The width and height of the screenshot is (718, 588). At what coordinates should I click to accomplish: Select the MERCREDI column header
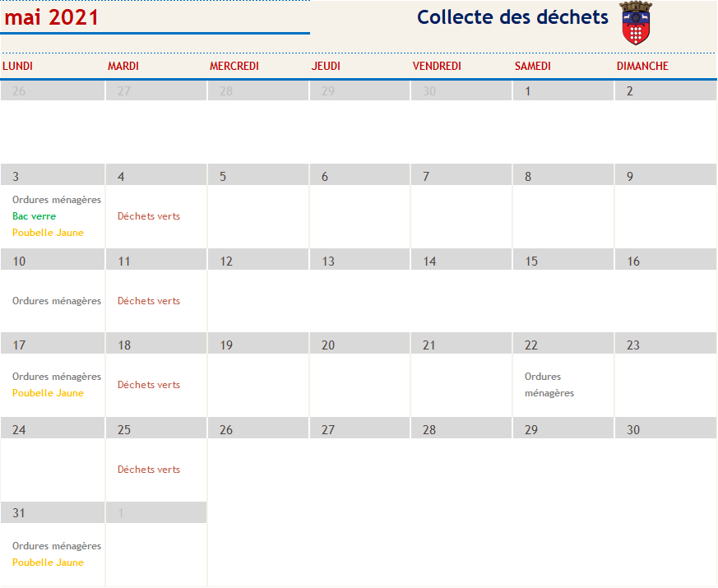tap(234, 66)
